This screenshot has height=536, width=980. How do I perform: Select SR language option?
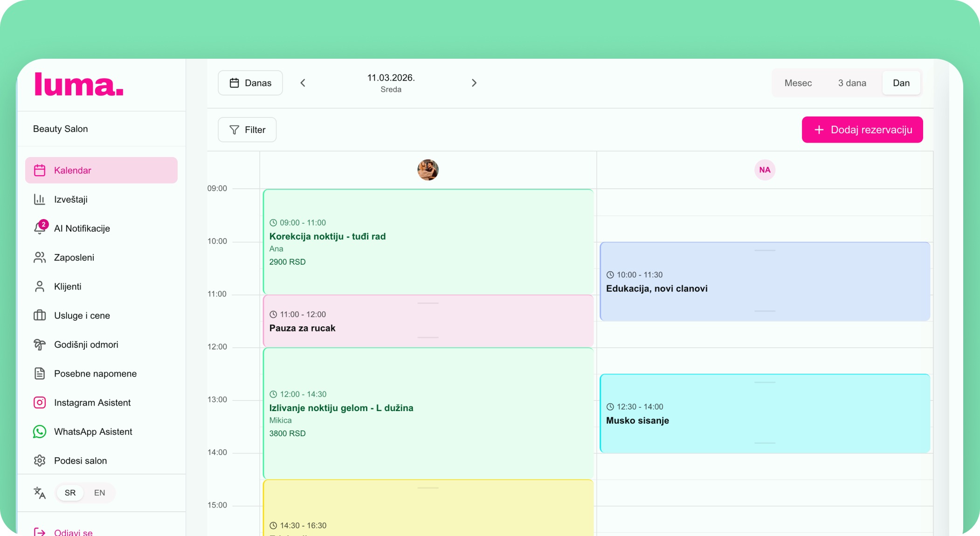click(70, 493)
